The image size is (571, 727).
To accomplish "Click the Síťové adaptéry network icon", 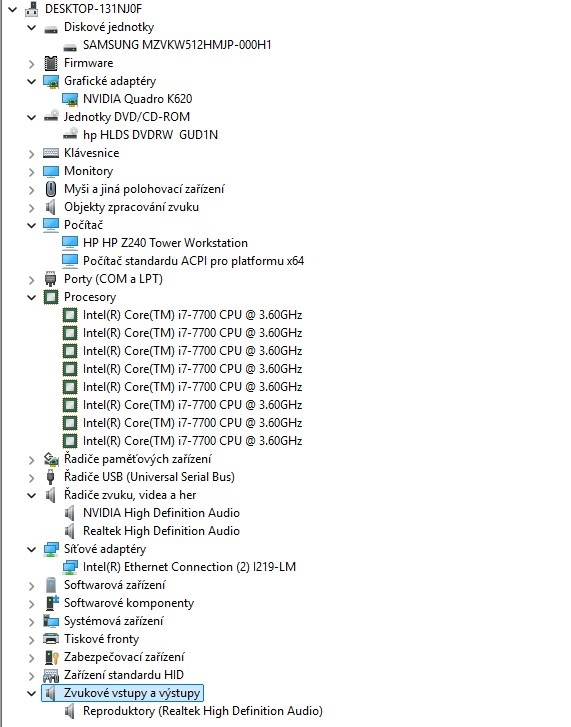I will 51,549.
